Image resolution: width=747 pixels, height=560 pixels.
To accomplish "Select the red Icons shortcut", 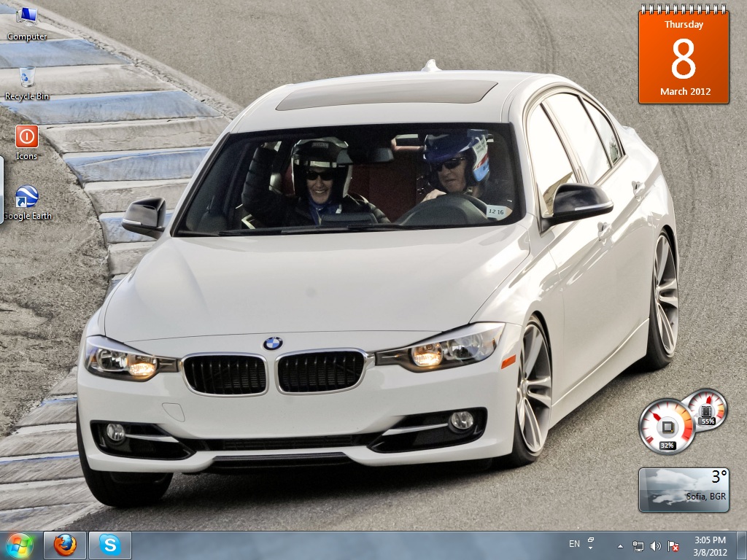I will [x=27, y=143].
